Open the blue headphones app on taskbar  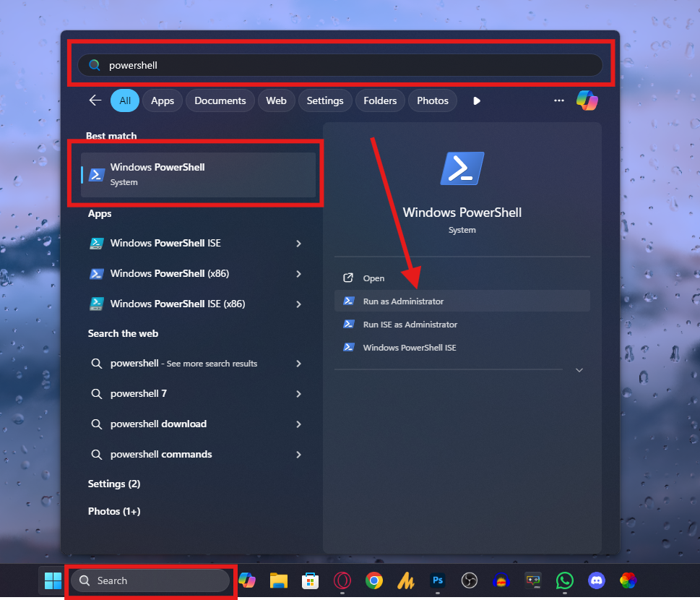(x=501, y=580)
